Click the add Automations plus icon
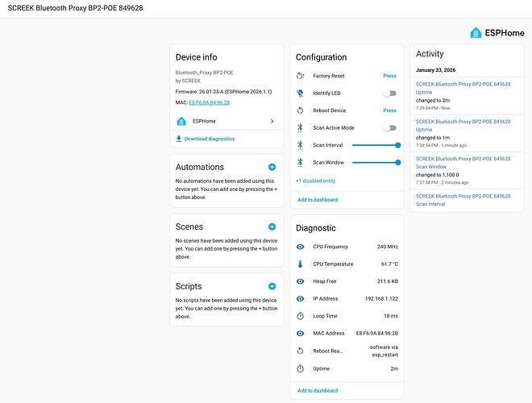 (x=272, y=167)
